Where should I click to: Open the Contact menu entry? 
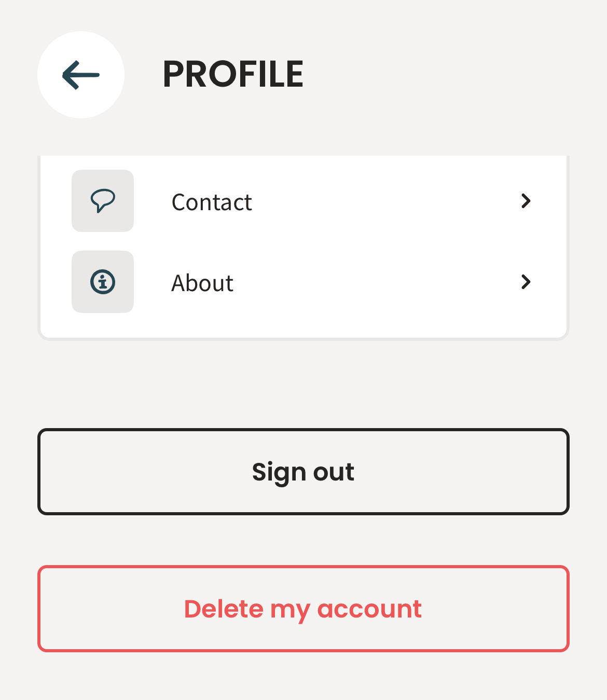point(303,201)
